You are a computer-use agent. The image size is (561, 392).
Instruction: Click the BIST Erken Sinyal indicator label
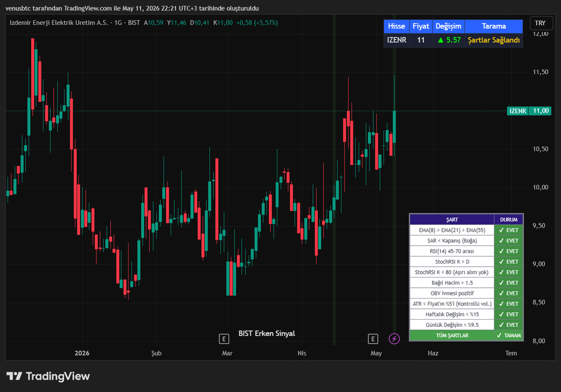click(266, 333)
